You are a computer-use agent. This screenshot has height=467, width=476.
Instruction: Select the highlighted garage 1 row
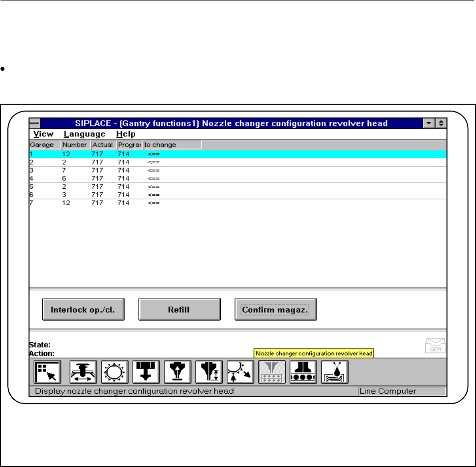238,154
